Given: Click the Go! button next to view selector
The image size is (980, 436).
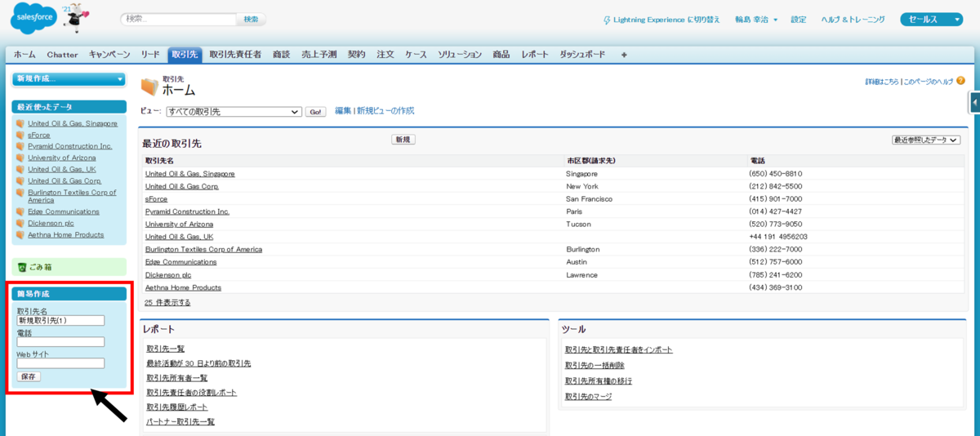Looking at the screenshot, I should coord(315,112).
